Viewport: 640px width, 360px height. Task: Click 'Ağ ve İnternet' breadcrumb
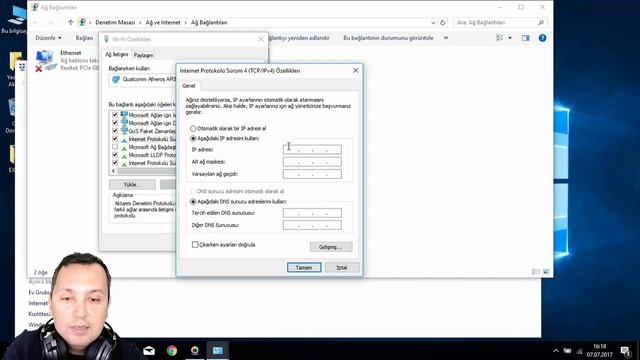pyautogui.click(x=163, y=22)
